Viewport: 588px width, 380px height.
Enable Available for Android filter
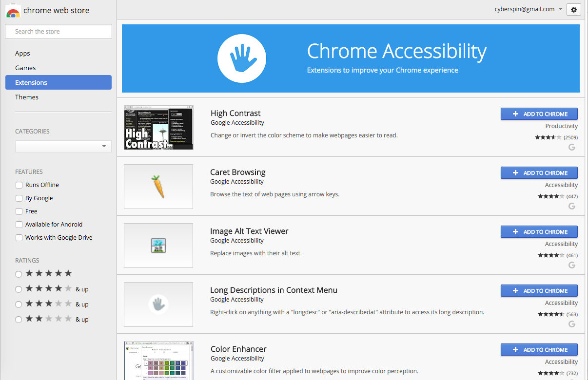click(x=19, y=225)
